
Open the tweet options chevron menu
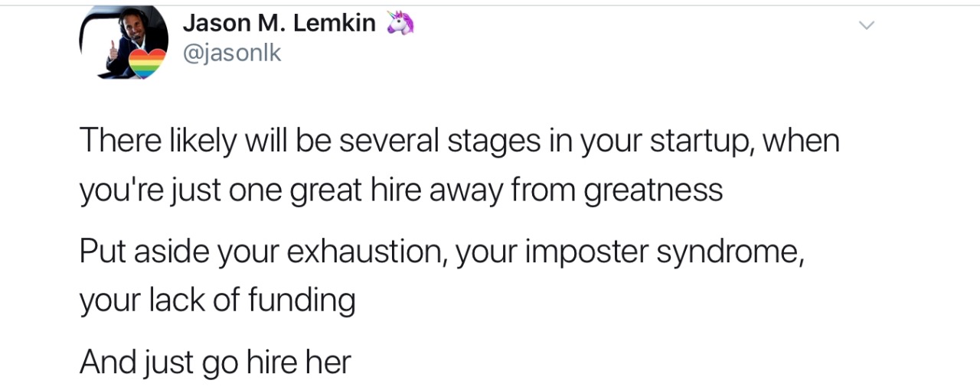(x=865, y=26)
